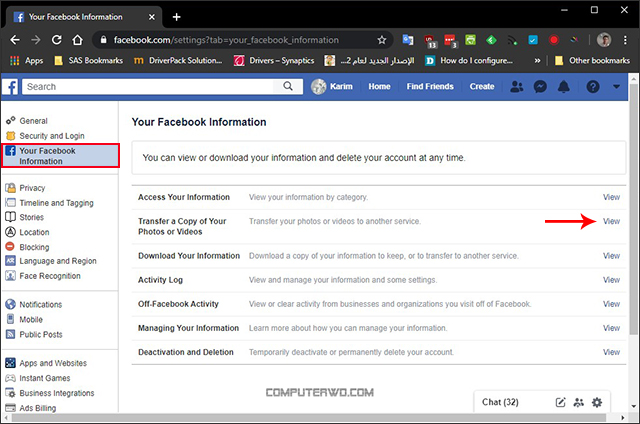Click View for Deactivation and Deletion
The height and width of the screenshot is (424, 640).
tap(611, 352)
